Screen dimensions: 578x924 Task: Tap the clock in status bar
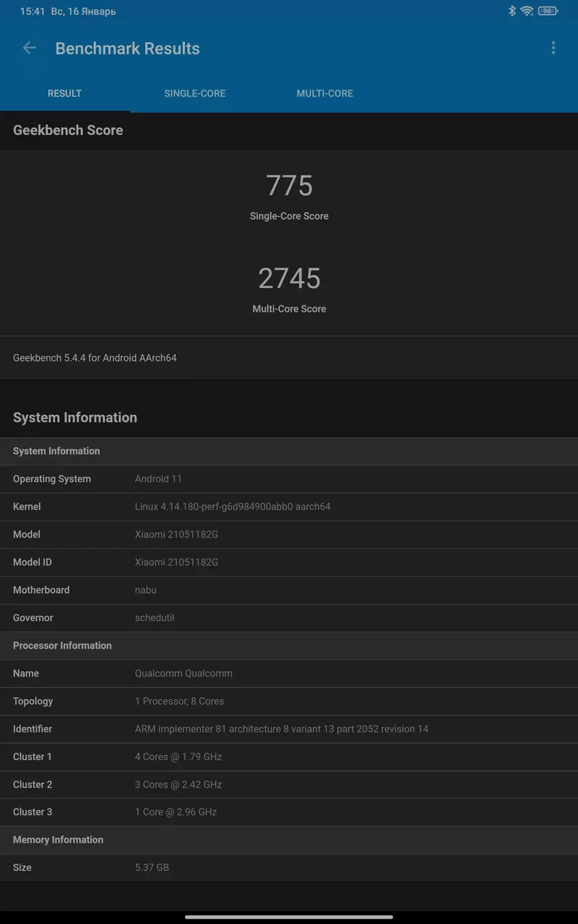[31, 12]
